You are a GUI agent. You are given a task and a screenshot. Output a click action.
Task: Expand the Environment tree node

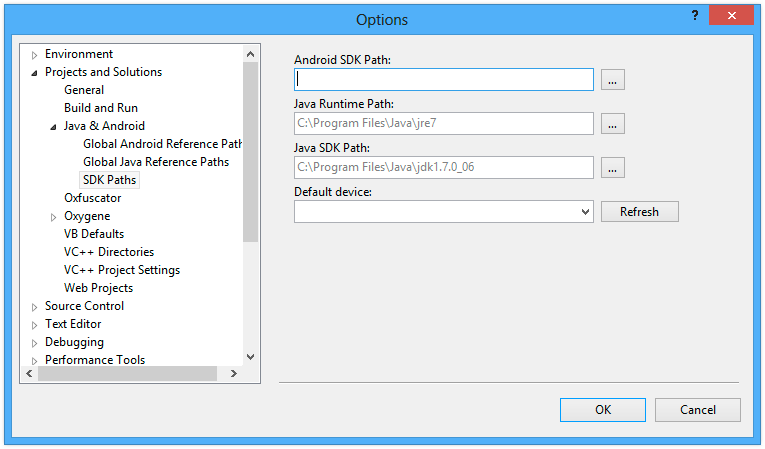tap(34, 55)
